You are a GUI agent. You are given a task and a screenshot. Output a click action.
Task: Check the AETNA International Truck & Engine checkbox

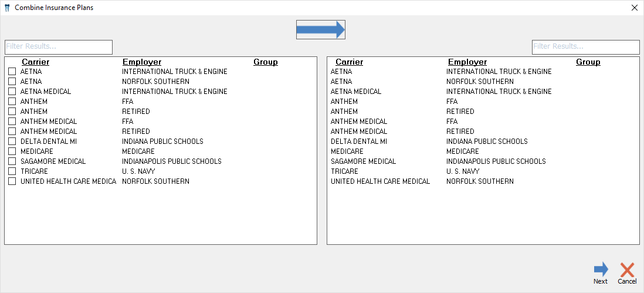click(12, 72)
